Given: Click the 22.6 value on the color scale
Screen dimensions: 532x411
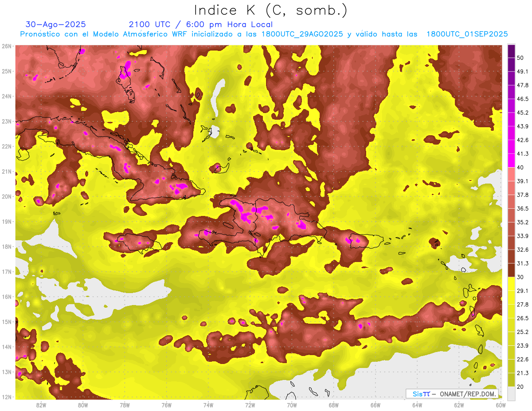Looking at the screenshot, I should coord(522,360).
